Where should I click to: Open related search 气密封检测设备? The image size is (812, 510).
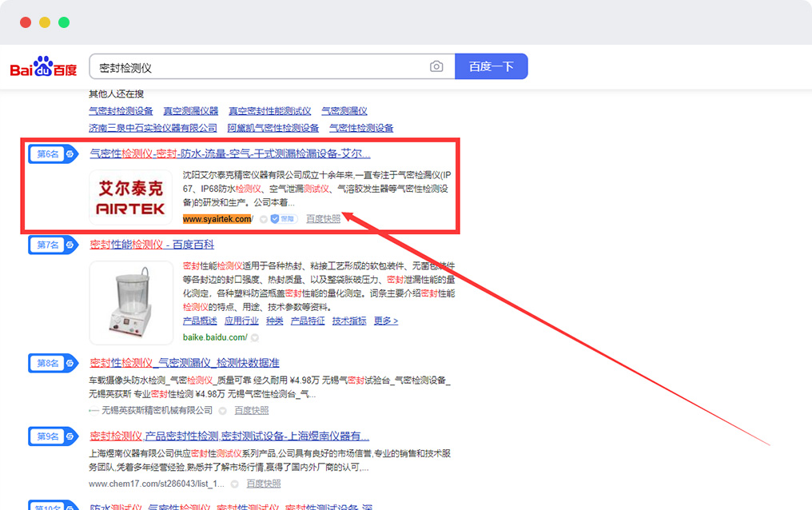tap(121, 111)
